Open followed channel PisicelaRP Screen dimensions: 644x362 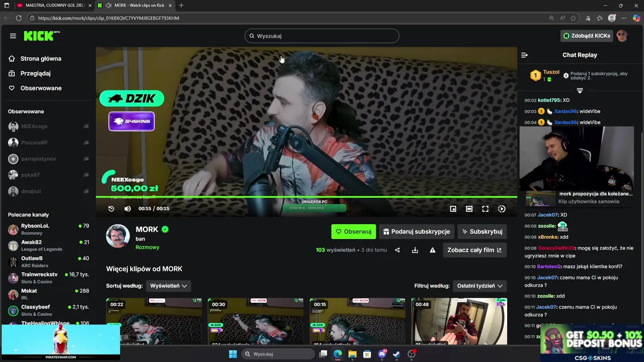pos(48,143)
